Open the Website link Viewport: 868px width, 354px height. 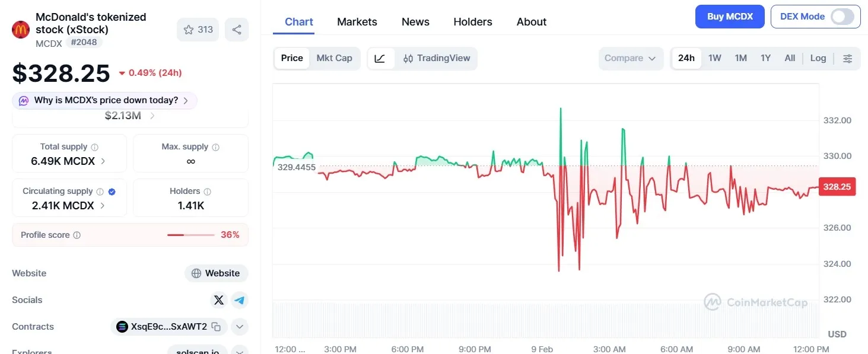coord(216,273)
